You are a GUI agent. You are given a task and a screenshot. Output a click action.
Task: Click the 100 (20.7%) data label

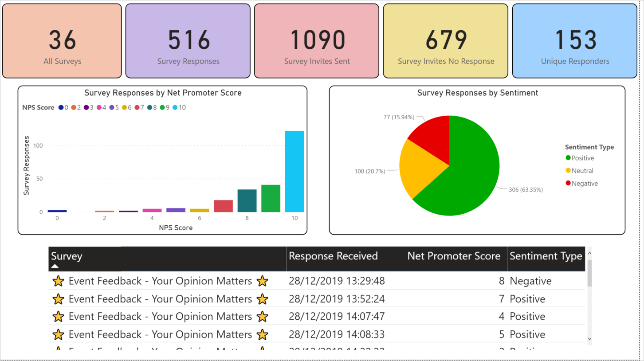[369, 171]
